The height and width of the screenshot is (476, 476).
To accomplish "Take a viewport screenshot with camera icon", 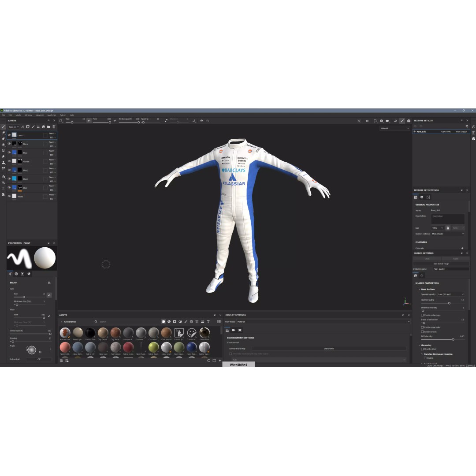I will click(x=409, y=121).
